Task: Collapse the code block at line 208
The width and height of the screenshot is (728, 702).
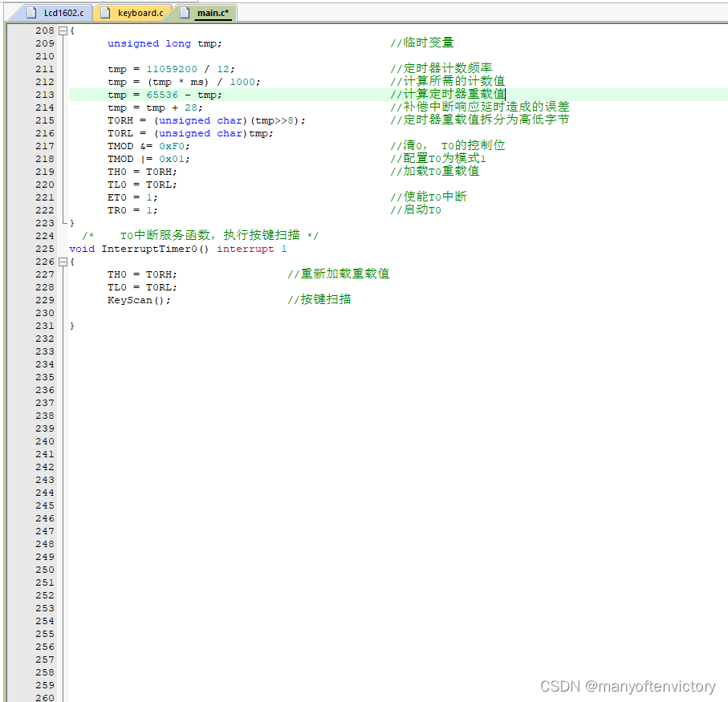Action: click(x=63, y=30)
